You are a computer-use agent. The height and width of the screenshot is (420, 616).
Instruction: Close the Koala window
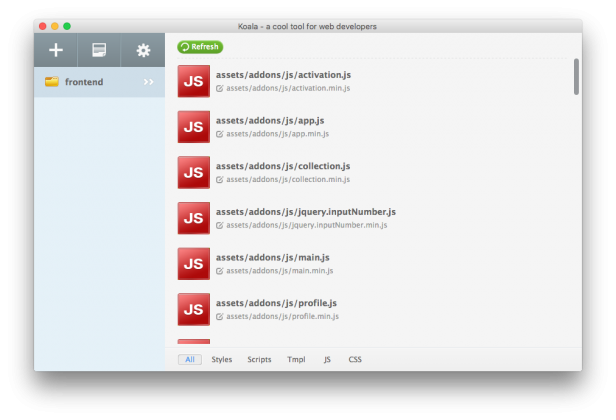42,26
